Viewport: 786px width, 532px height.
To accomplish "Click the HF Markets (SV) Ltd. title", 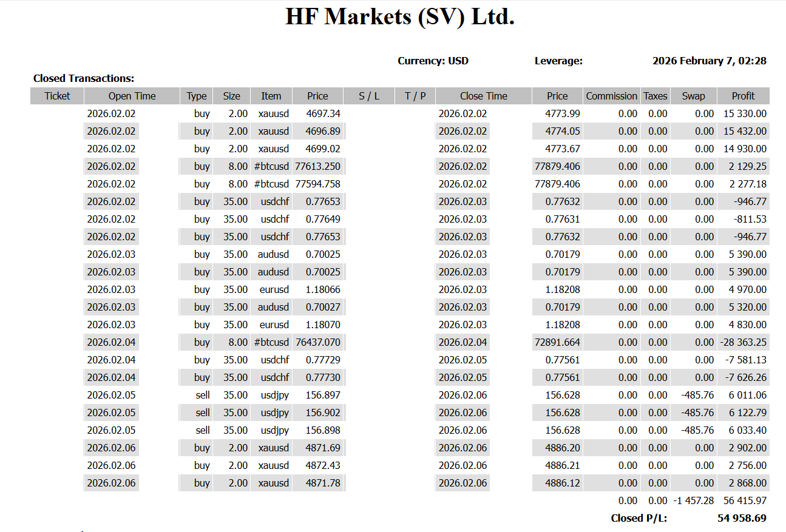I will point(400,17).
